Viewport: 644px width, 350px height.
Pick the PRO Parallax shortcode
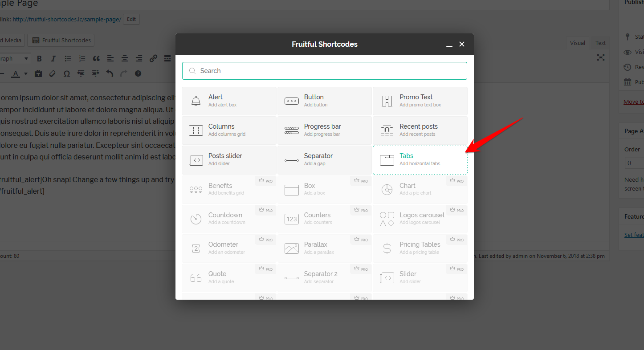[325, 248]
